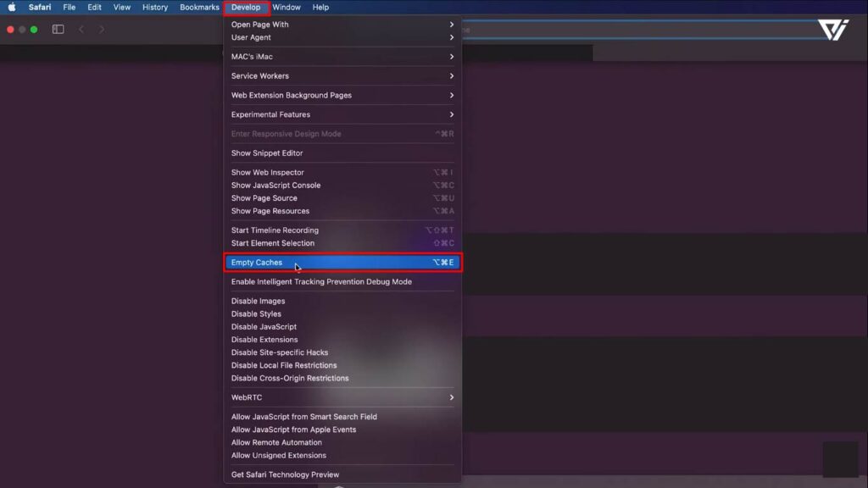Toggle Disable Images
868x488 pixels.
pos(342,301)
